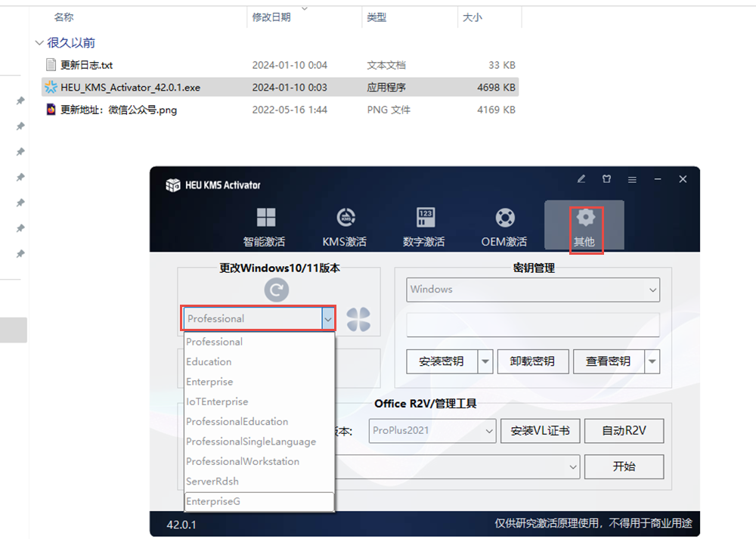Choose EnterpriseG in the edition list

[x=259, y=501]
